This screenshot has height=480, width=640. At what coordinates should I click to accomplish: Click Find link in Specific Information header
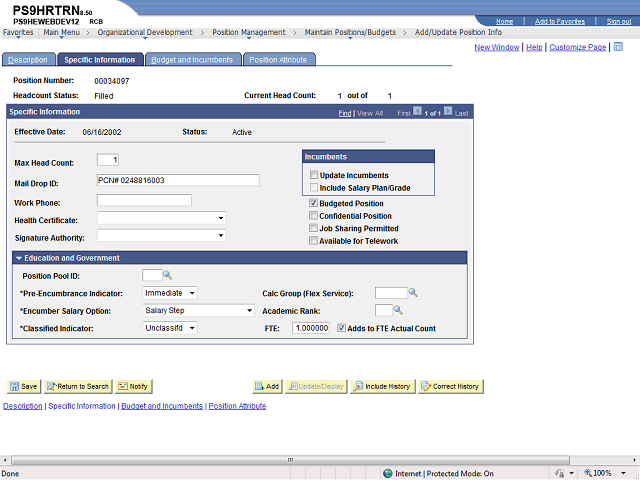344,113
